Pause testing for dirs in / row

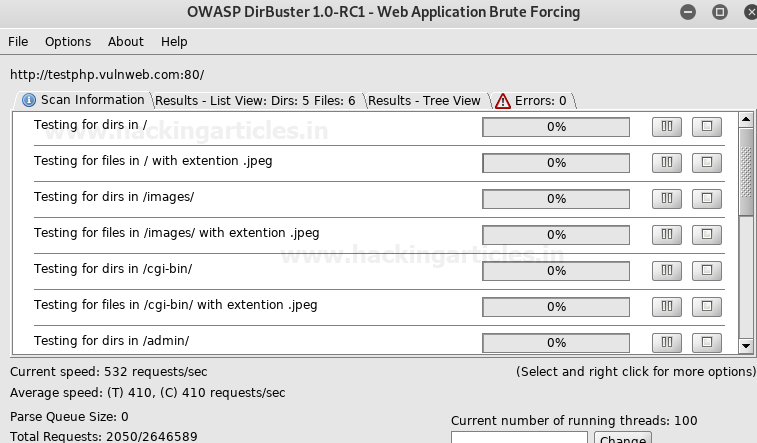click(x=667, y=127)
